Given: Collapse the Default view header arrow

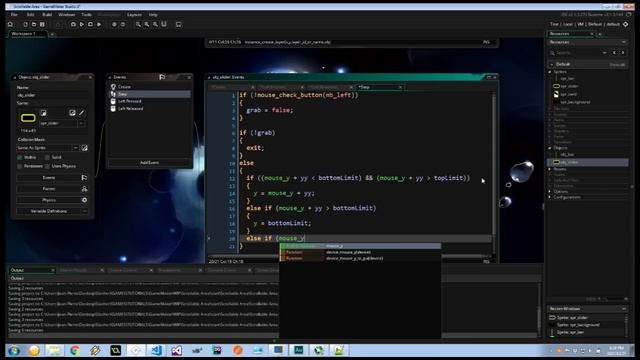Looking at the screenshot, I should [552, 64].
